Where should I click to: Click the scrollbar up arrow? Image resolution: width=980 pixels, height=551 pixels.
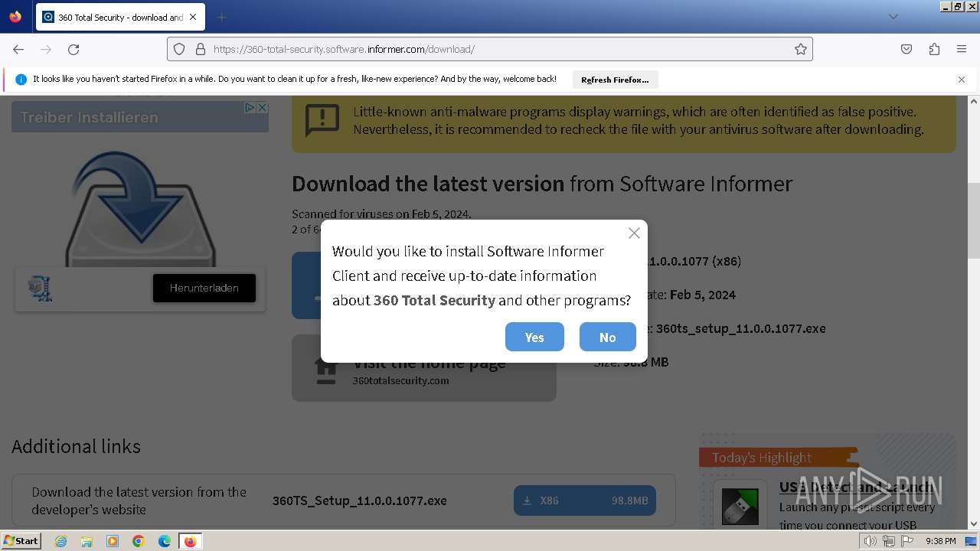coord(974,101)
